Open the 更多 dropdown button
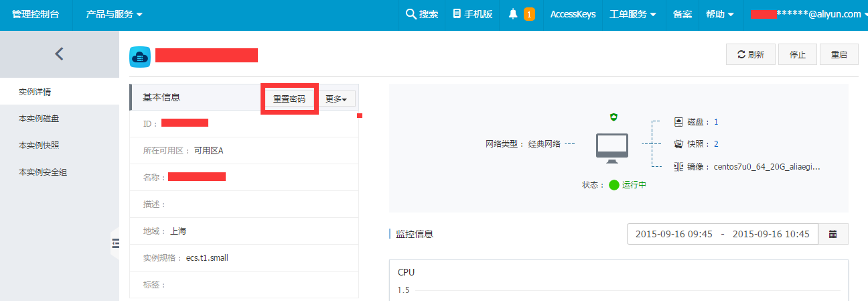Viewport: 868px width, 301px height. (336, 99)
